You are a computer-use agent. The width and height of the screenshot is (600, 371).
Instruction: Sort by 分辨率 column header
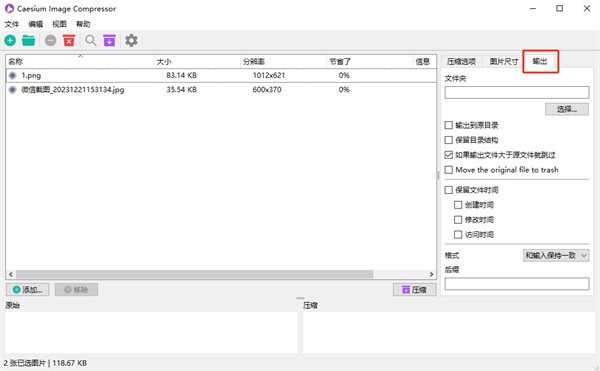click(x=284, y=62)
